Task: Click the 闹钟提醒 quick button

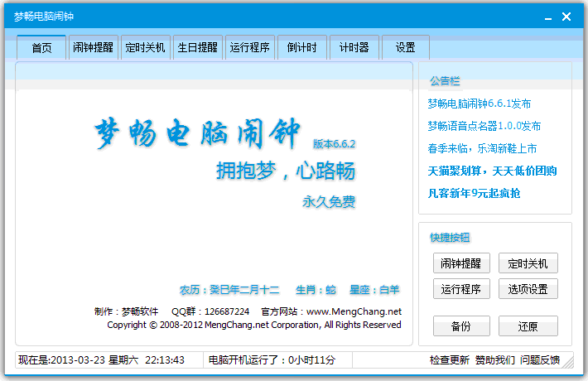Action: [x=461, y=263]
